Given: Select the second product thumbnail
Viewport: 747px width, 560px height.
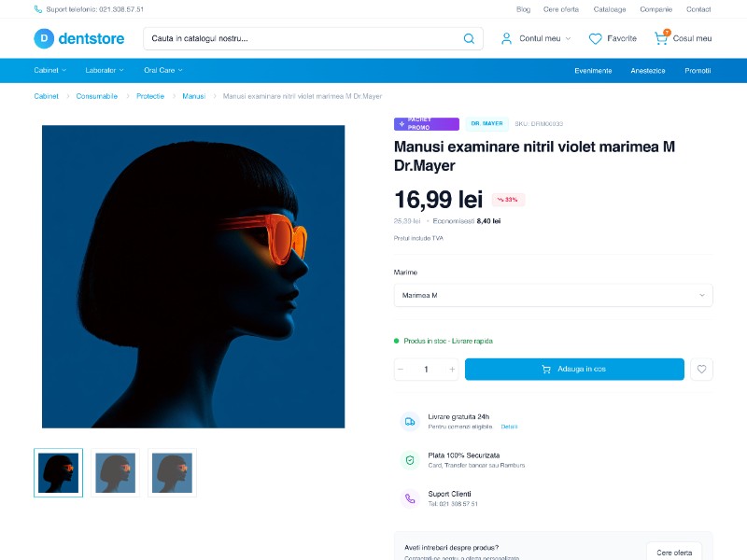Looking at the screenshot, I should pos(115,473).
